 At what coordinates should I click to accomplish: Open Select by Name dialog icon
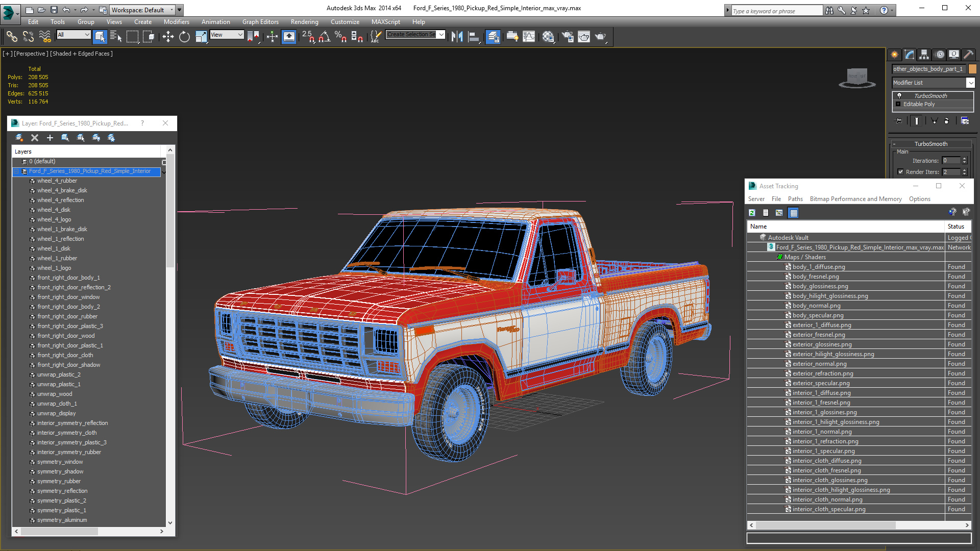[116, 36]
